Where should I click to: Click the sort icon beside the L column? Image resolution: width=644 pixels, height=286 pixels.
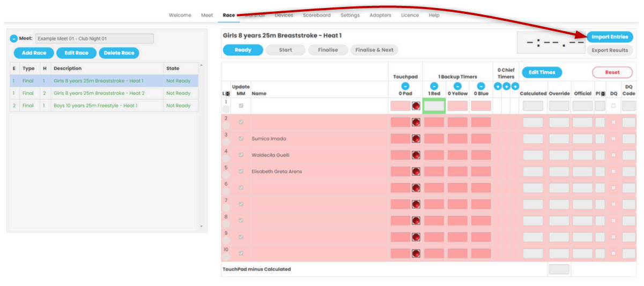pyautogui.click(x=228, y=94)
